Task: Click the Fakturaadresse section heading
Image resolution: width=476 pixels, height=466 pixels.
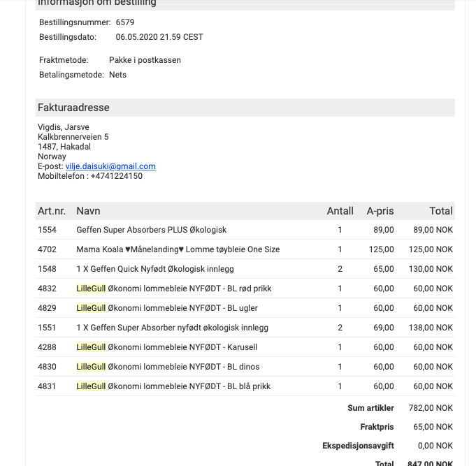Action: (73, 108)
